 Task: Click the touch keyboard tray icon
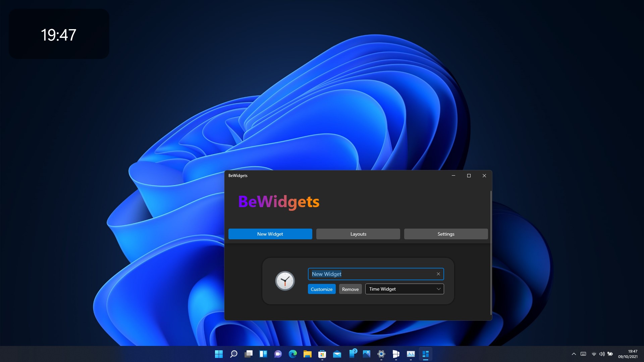tap(583, 354)
